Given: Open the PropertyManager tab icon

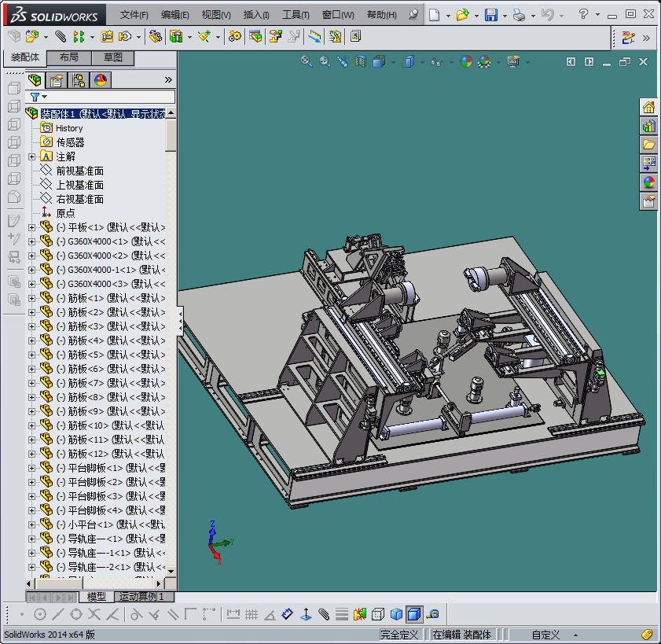Looking at the screenshot, I should pyautogui.click(x=57, y=79).
